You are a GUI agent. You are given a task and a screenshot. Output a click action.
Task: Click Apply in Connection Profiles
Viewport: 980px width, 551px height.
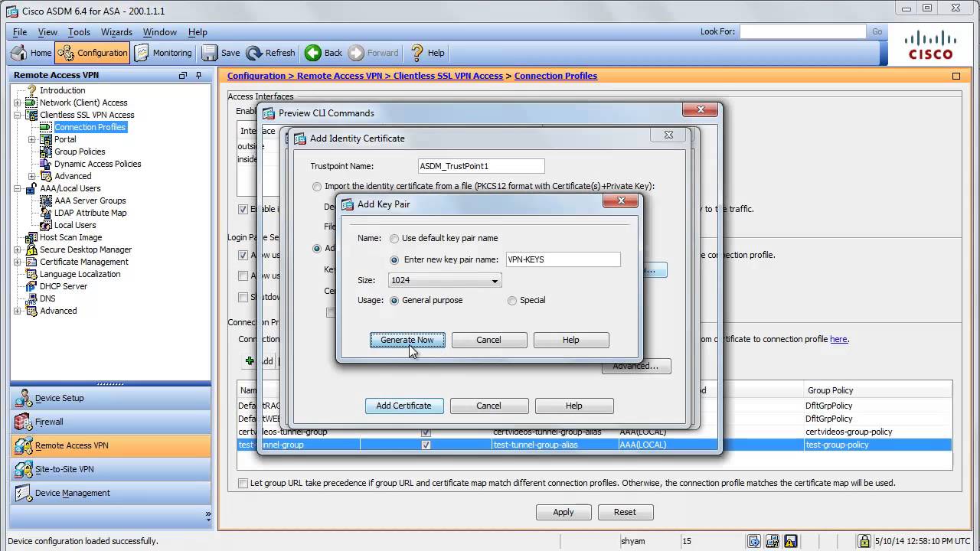[x=563, y=512]
